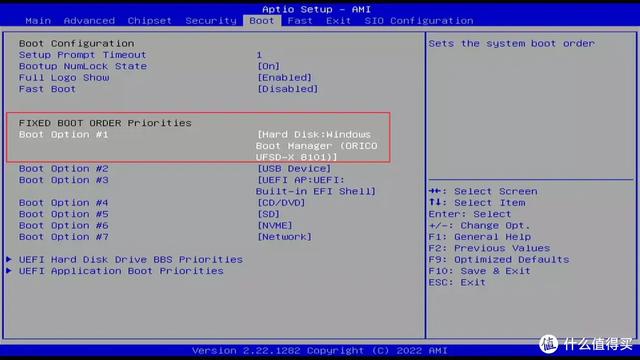The height and width of the screenshot is (360, 640).
Task: Click the watermark logo icon at bottom right
Action: click(x=549, y=344)
